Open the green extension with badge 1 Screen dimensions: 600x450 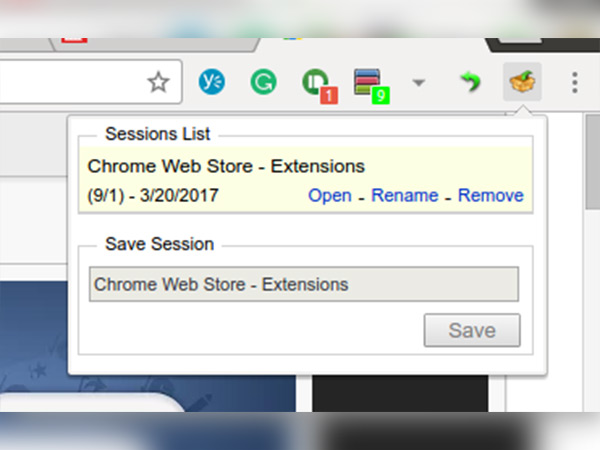coord(316,83)
